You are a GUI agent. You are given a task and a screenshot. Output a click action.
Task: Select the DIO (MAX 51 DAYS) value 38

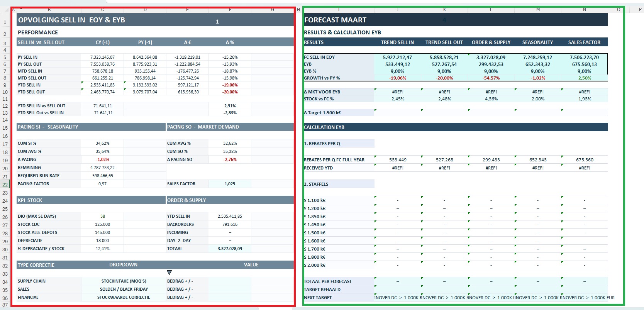click(x=102, y=216)
